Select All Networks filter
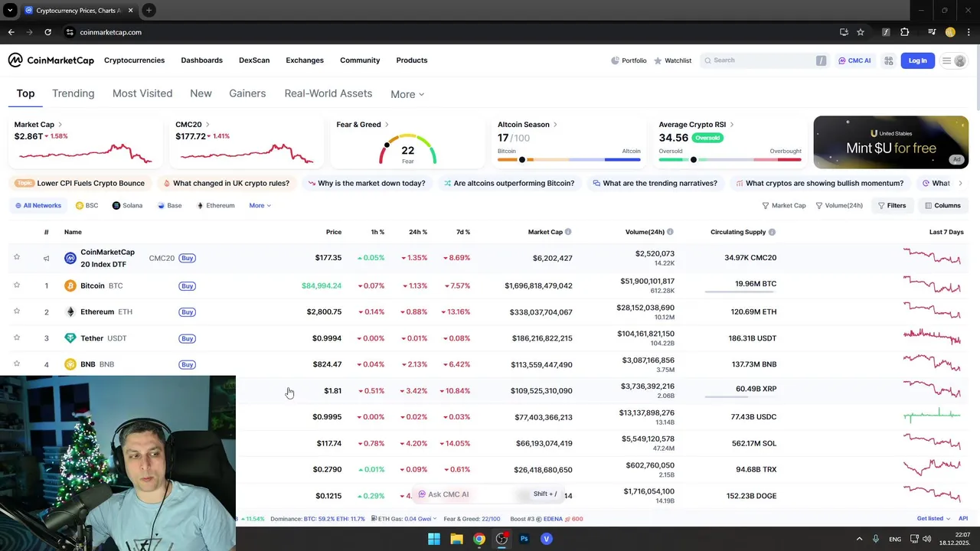Image resolution: width=980 pixels, height=551 pixels. (x=38, y=205)
